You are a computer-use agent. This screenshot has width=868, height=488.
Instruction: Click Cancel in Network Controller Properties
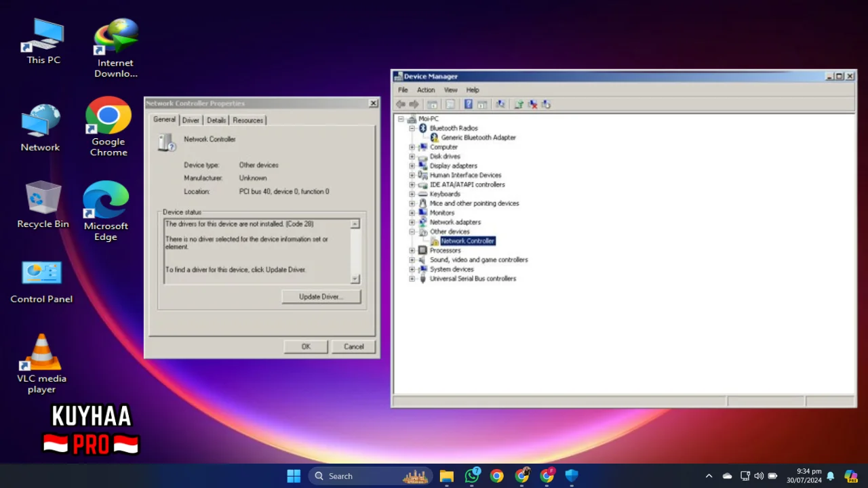click(x=353, y=346)
